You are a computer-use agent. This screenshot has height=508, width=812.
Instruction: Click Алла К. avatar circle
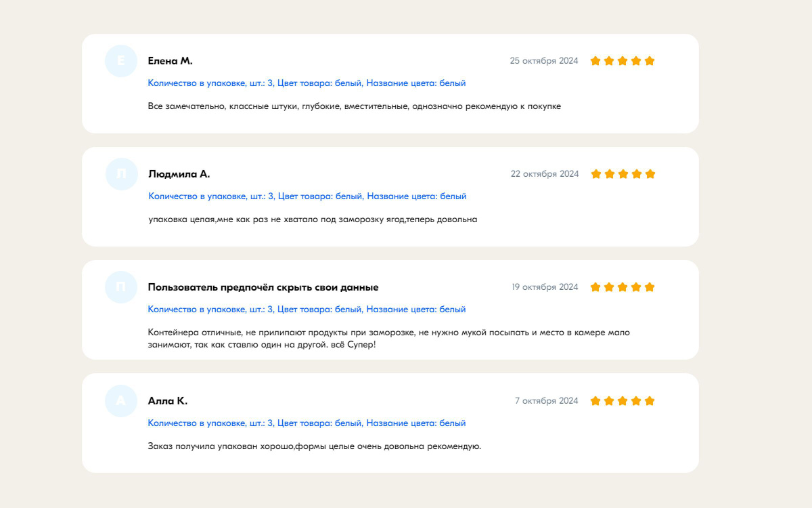coord(121,401)
